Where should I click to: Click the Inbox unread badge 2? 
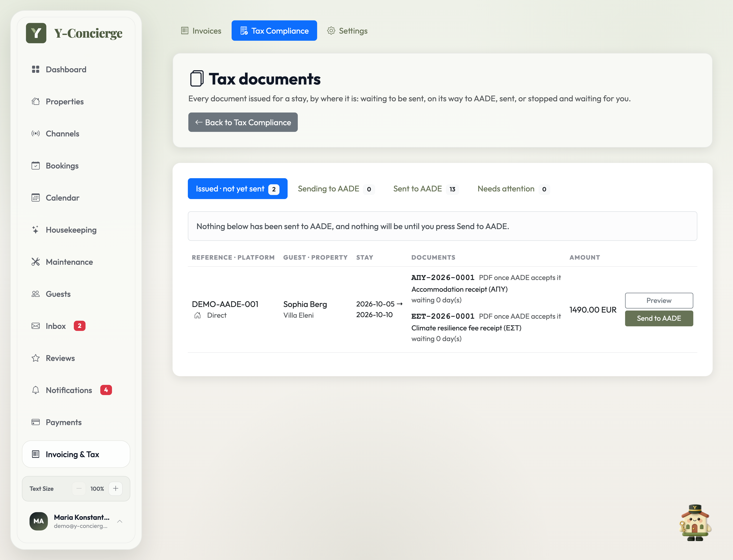point(79,326)
